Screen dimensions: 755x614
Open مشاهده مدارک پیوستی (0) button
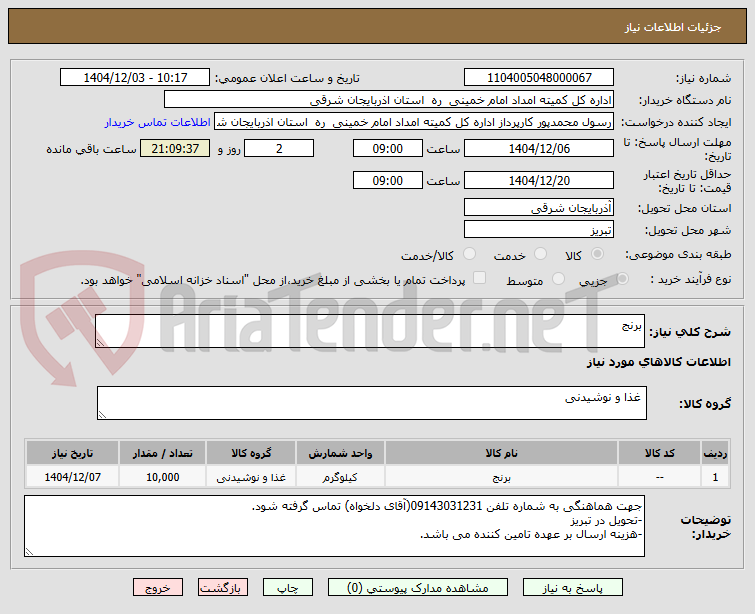click(x=417, y=588)
